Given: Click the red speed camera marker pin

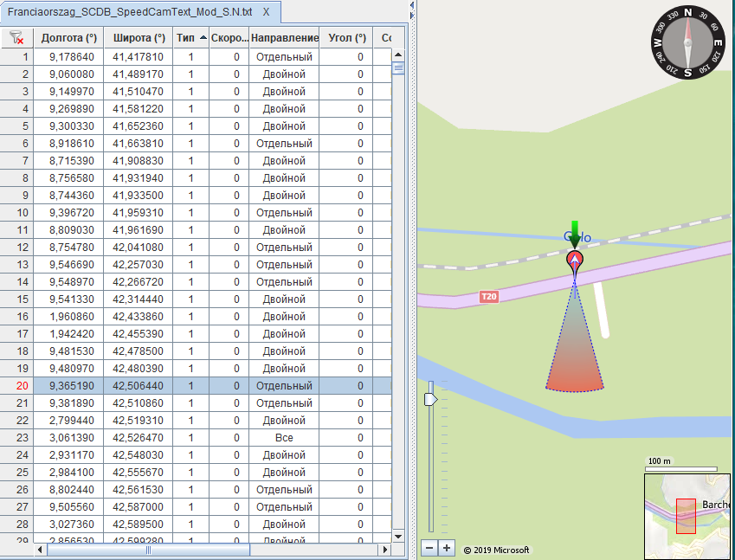Looking at the screenshot, I should point(575,260).
